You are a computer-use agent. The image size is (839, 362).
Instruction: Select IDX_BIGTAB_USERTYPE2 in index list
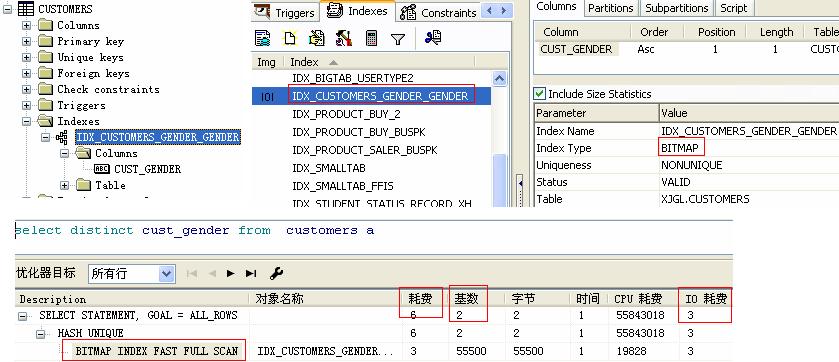pos(353,78)
